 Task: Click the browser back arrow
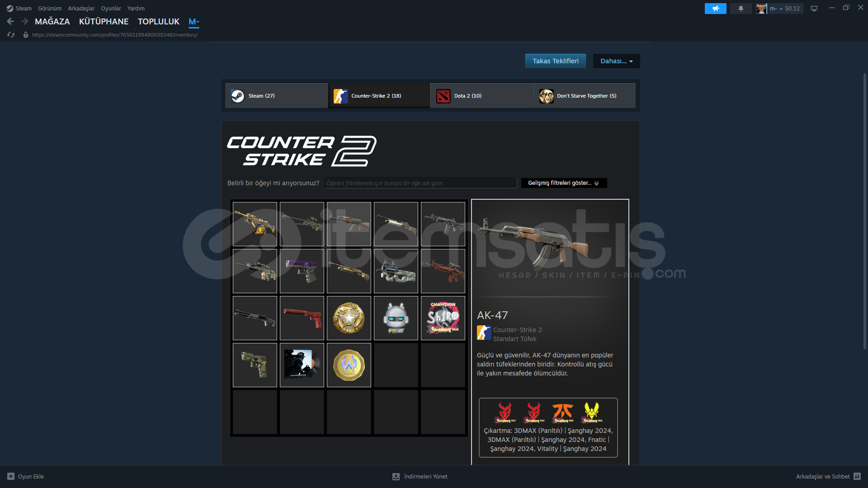[10, 21]
